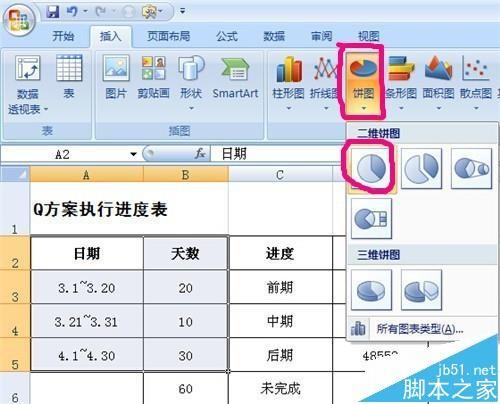Undo the last action

click(72, 12)
